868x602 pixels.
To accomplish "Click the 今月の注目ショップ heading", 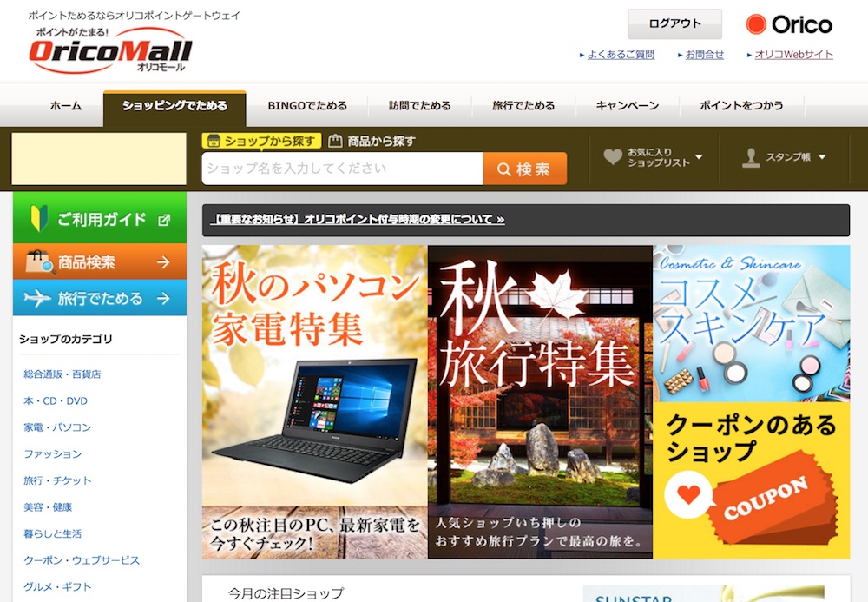I will (286, 593).
